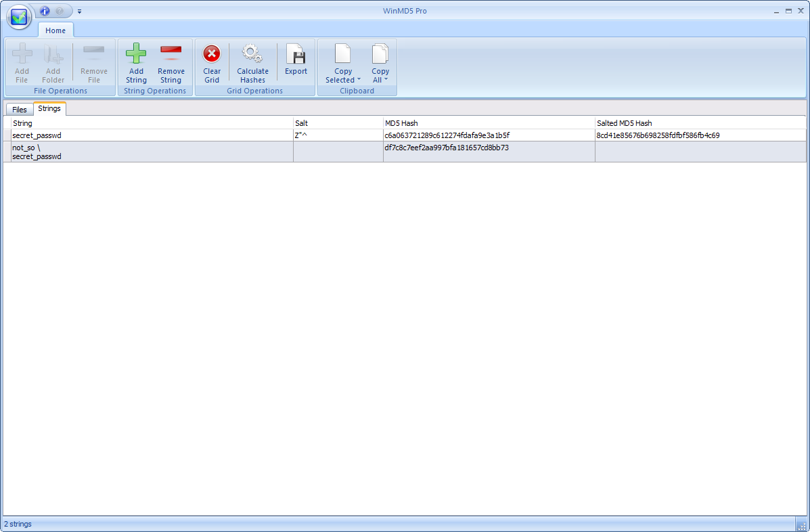
Task: Click the greyed help icon in quick access bar
Action: tap(60, 11)
